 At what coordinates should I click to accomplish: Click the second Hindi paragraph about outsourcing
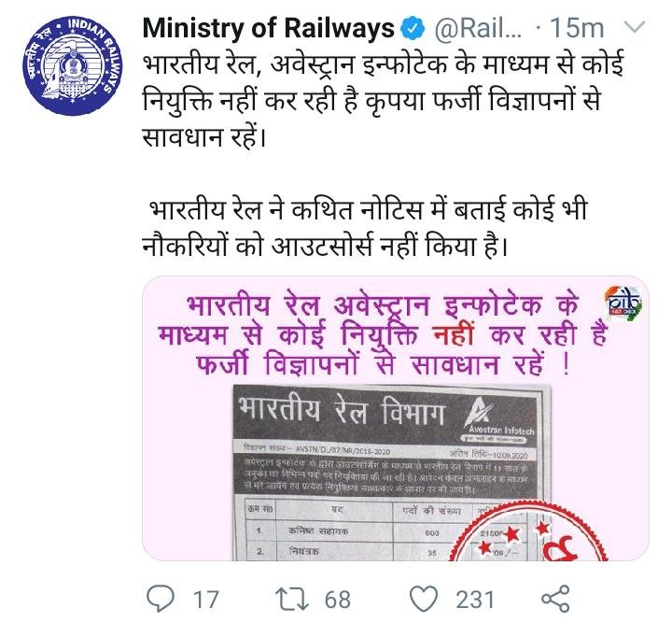(364, 228)
